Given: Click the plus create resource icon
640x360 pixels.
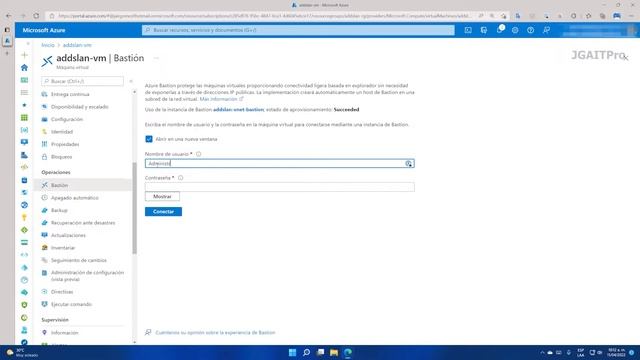Looking at the screenshot, I should pos(24,55).
